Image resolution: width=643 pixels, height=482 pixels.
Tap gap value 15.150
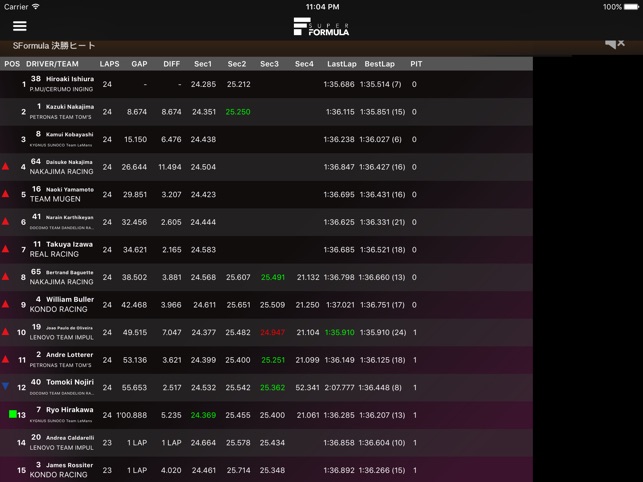click(135, 139)
